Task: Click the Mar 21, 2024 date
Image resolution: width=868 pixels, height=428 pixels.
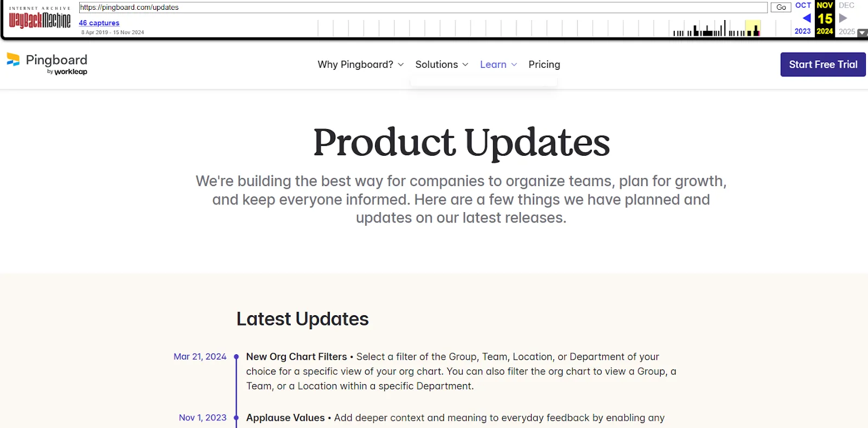Action: click(x=200, y=356)
